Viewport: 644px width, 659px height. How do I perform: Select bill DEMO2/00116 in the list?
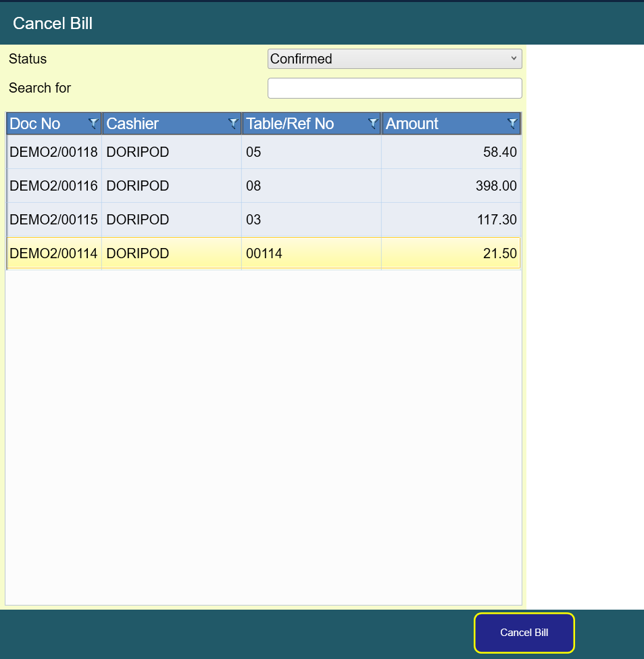pyautogui.click(x=54, y=186)
